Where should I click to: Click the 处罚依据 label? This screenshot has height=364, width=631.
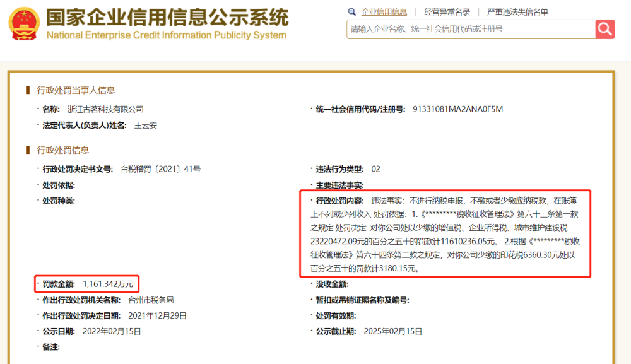coord(59,185)
